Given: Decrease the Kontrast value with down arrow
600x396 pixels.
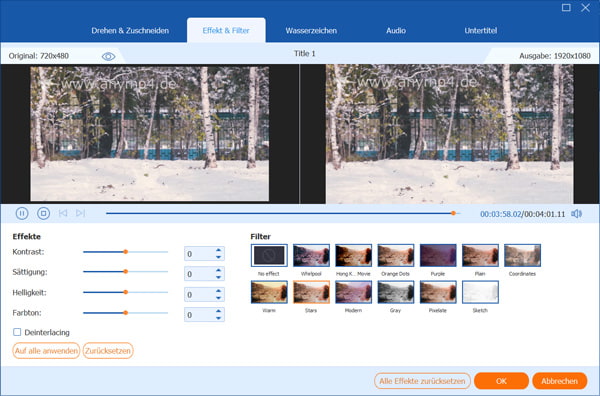Looking at the screenshot, I should coord(218,257).
